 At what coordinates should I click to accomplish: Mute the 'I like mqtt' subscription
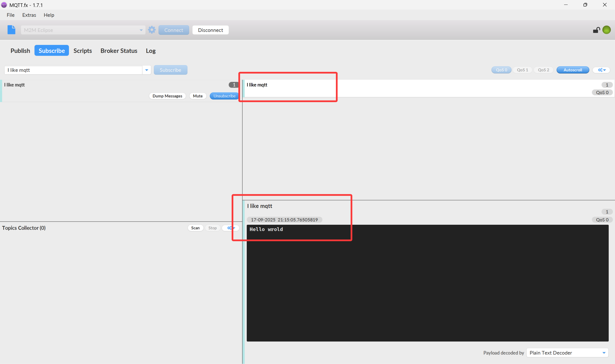tap(198, 96)
